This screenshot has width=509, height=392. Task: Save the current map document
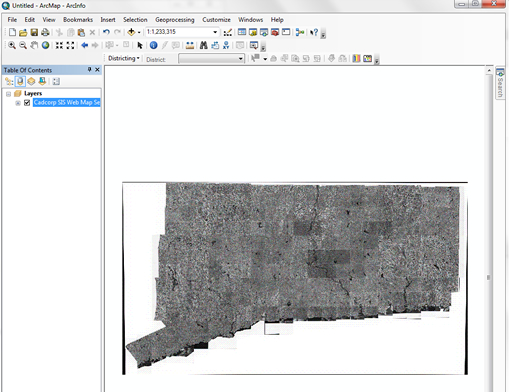coord(34,32)
